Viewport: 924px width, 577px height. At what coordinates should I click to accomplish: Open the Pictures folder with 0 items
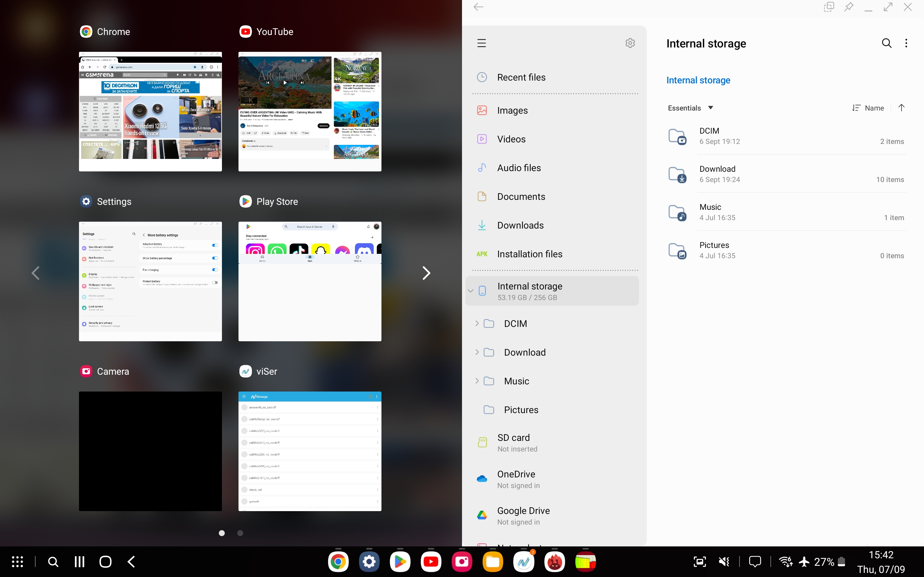tap(786, 250)
